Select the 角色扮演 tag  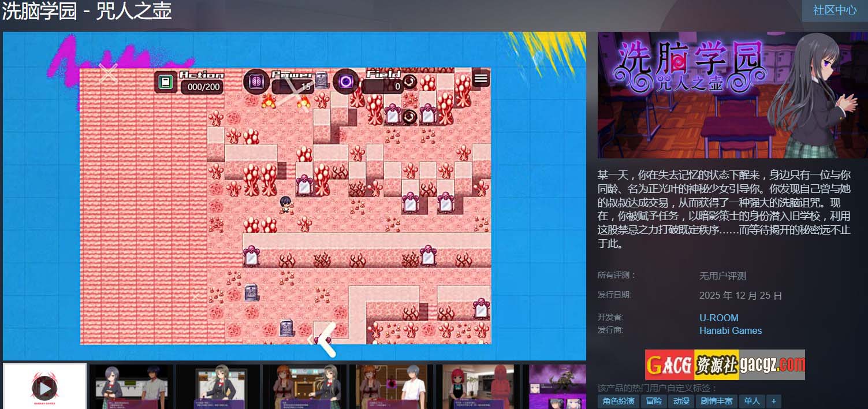(618, 401)
